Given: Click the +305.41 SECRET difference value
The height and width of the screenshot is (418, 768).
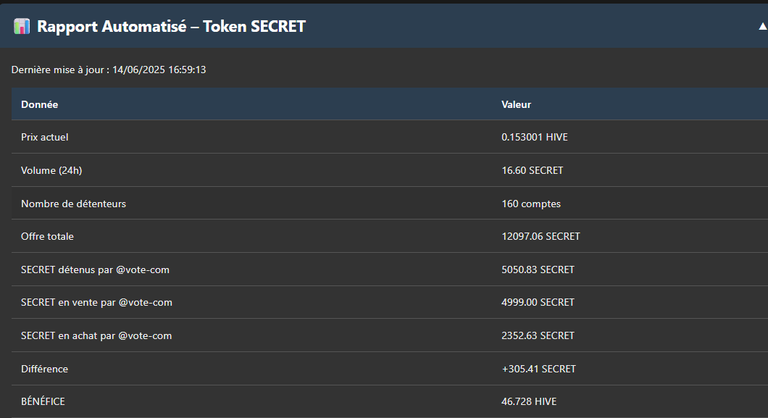Looking at the screenshot, I should point(538,369).
